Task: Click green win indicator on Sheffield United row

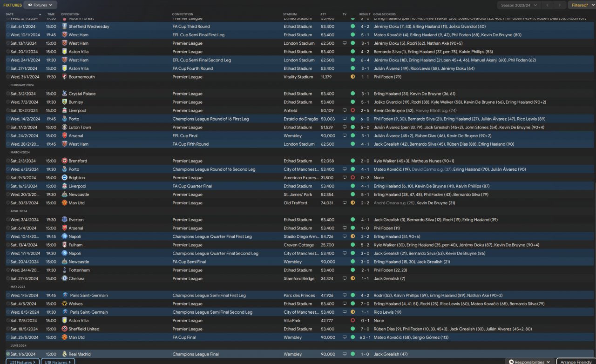Action: pos(352,329)
